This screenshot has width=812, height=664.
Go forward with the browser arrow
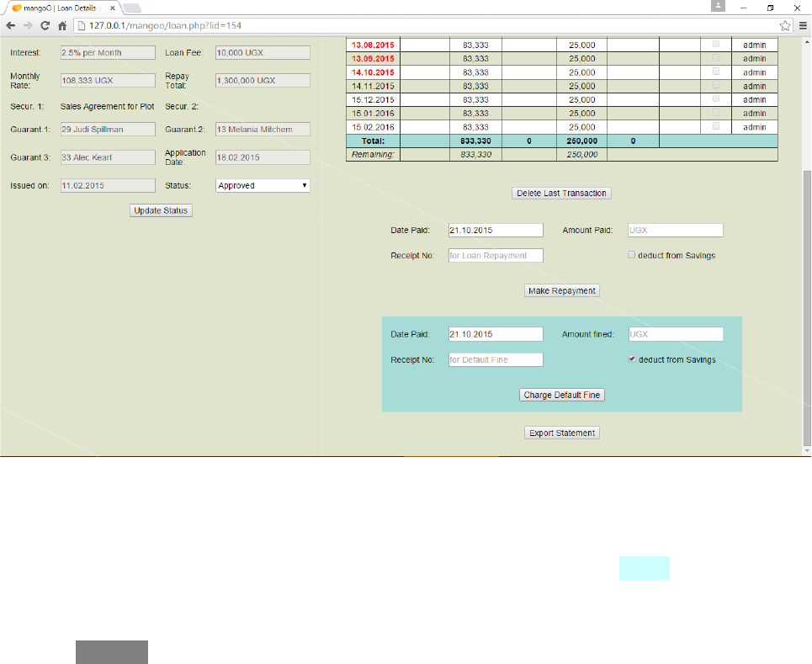click(x=28, y=25)
